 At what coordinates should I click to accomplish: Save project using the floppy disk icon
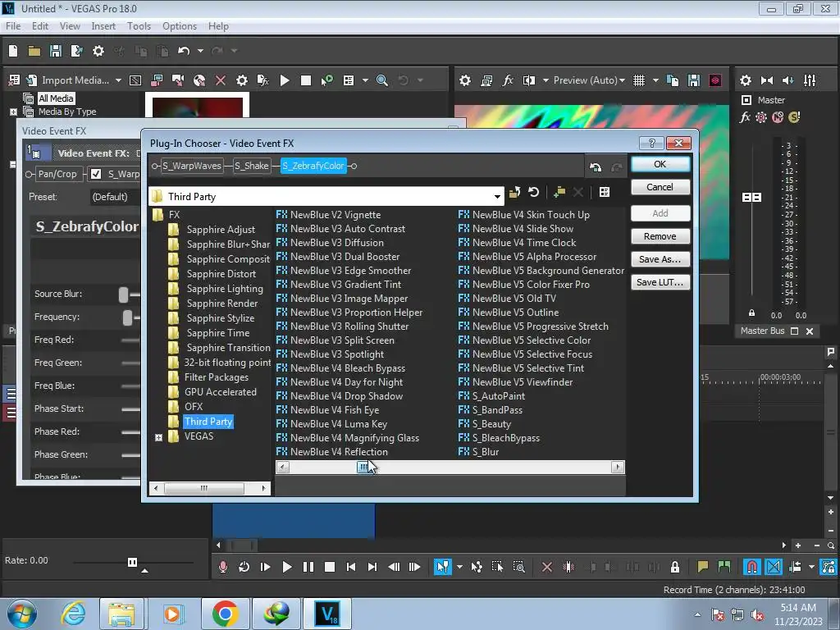coord(55,51)
